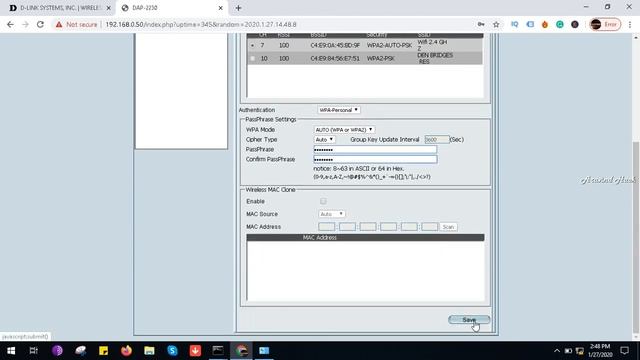640x360 pixels.
Task: Open the red download app taskbar icon
Action: coord(195,351)
